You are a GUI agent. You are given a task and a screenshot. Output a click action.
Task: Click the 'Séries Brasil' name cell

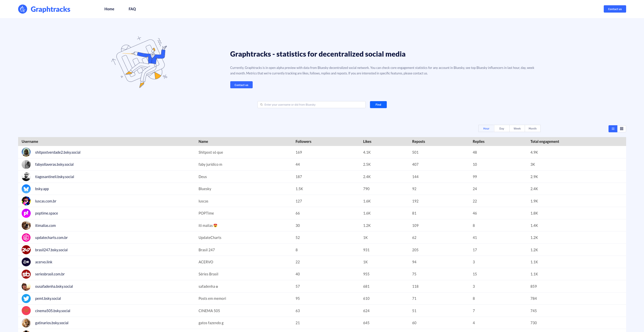[208, 274]
